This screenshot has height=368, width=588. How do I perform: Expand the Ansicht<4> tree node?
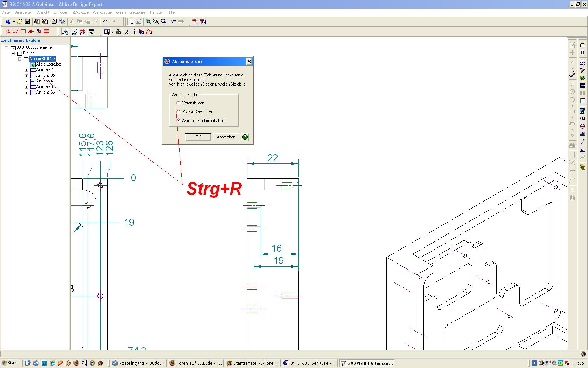(26, 81)
